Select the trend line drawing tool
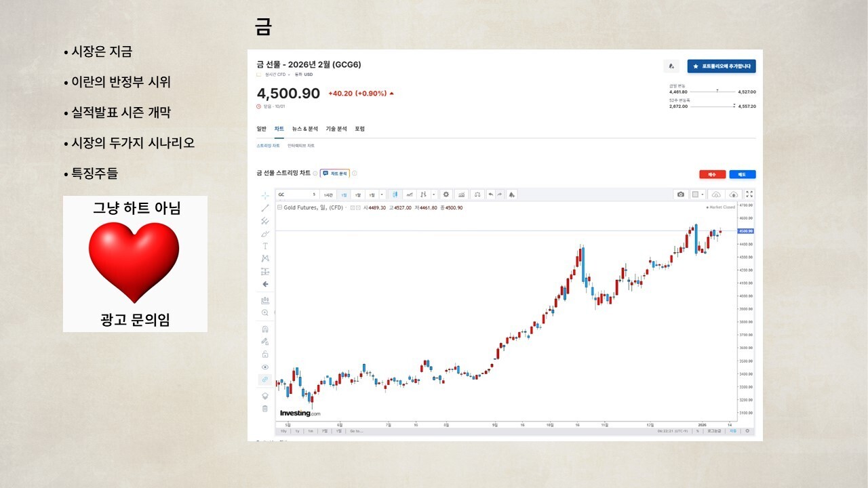Viewport: 868px width, 488px height. pos(265,208)
